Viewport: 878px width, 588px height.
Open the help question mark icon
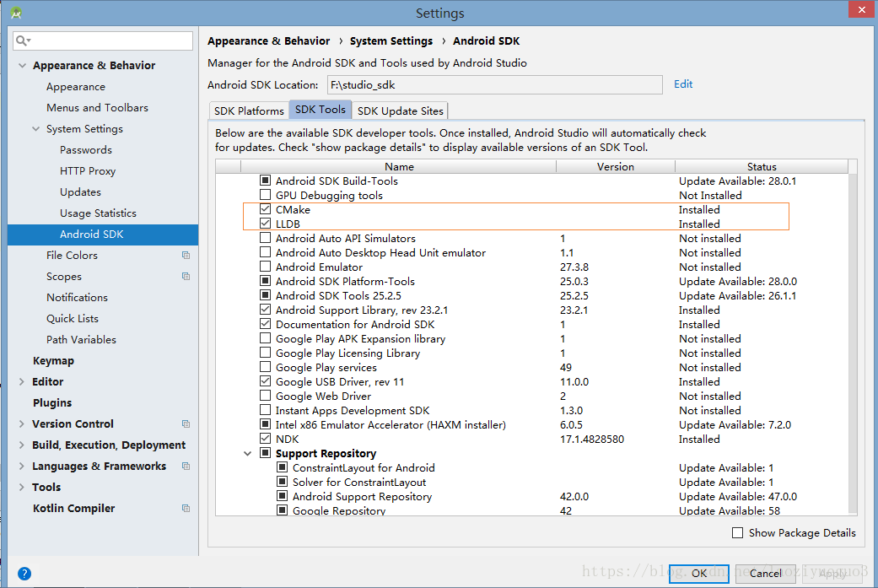pyautogui.click(x=24, y=574)
